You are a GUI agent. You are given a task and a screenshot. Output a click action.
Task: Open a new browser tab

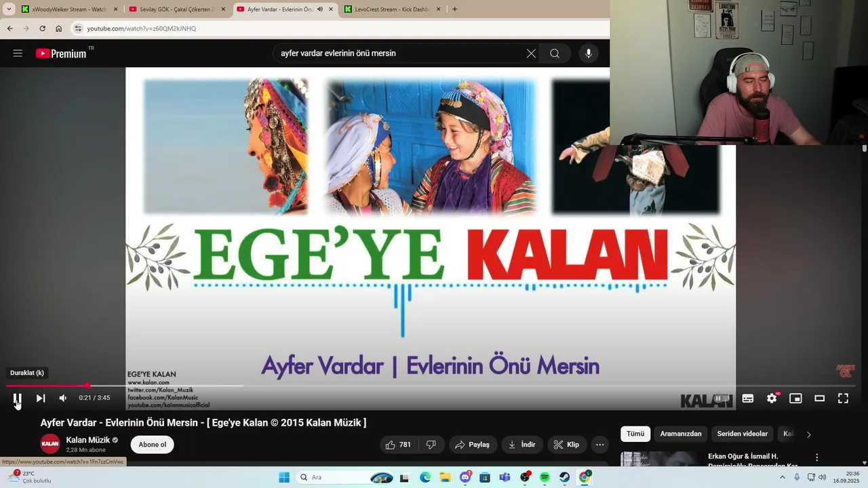[454, 9]
